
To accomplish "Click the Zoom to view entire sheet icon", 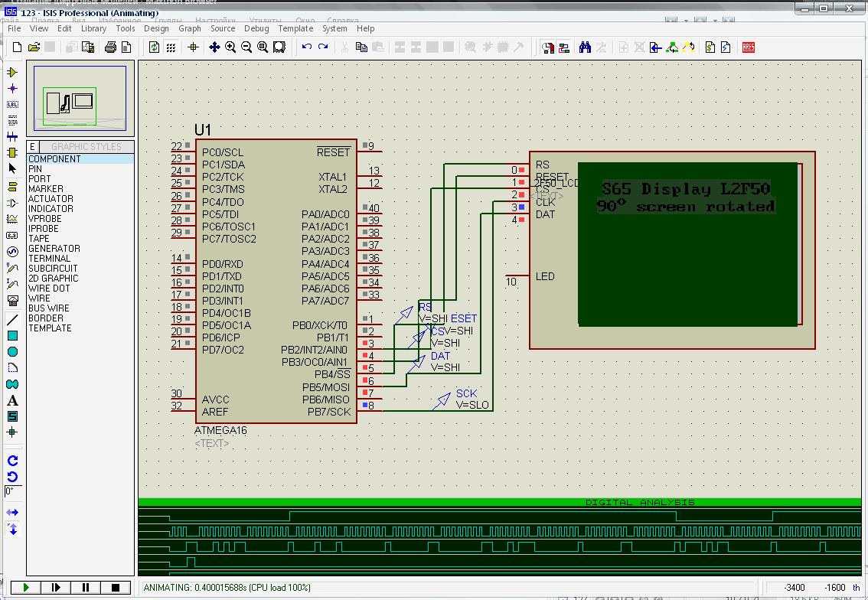I will [x=263, y=47].
